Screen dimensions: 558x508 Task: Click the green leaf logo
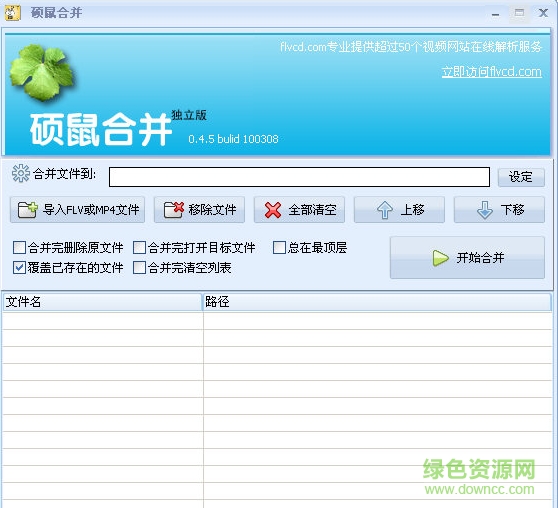tap(42, 72)
